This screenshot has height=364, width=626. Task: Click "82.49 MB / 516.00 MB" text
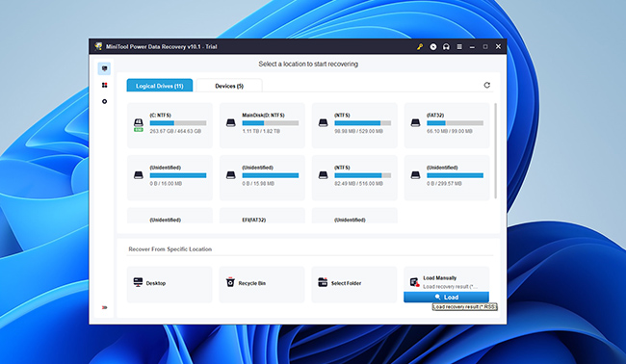coord(358,184)
